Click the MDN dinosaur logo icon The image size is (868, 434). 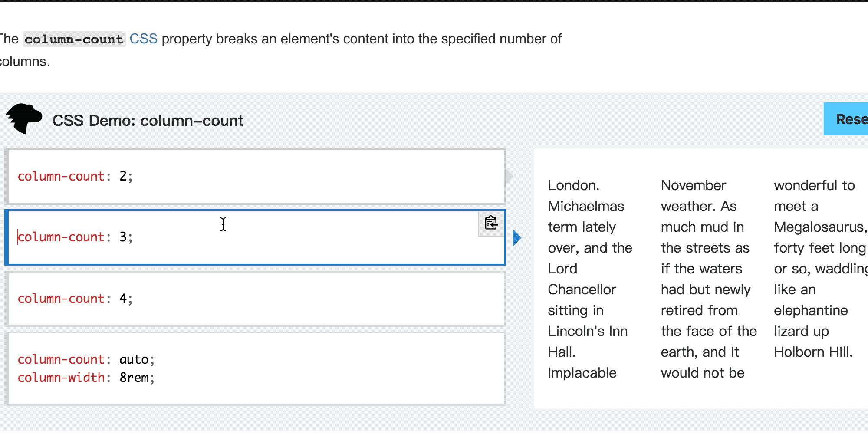point(24,118)
